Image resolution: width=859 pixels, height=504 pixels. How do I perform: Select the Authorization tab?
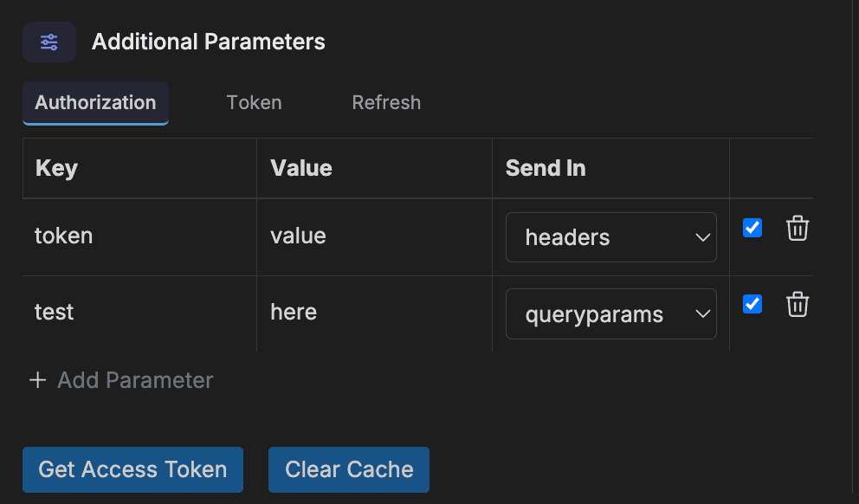(x=95, y=102)
